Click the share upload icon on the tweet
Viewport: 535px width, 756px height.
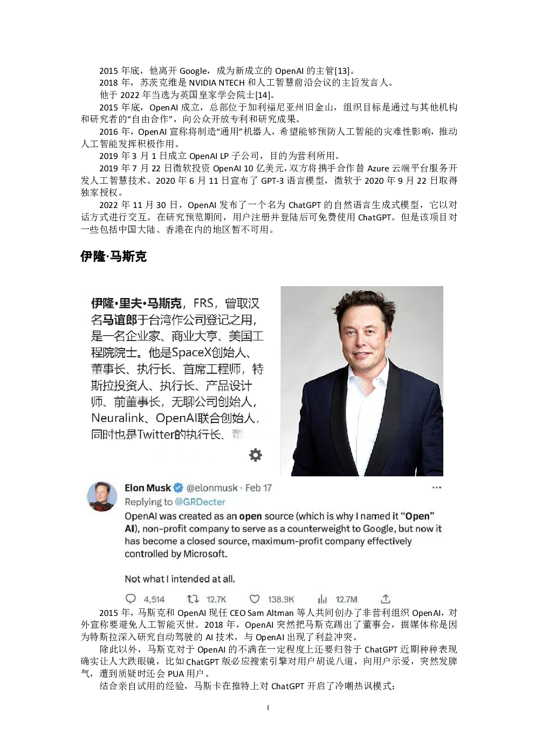pyautogui.click(x=386, y=598)
